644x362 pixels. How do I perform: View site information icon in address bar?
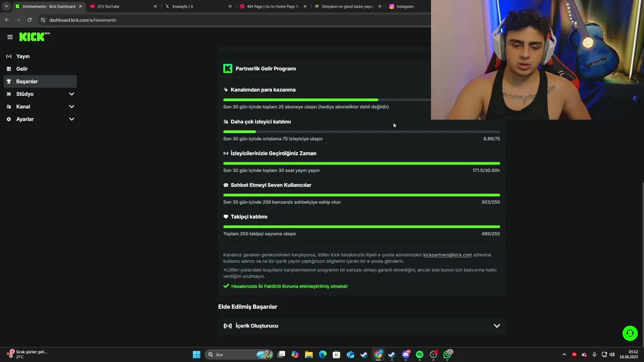click(43, 20)
